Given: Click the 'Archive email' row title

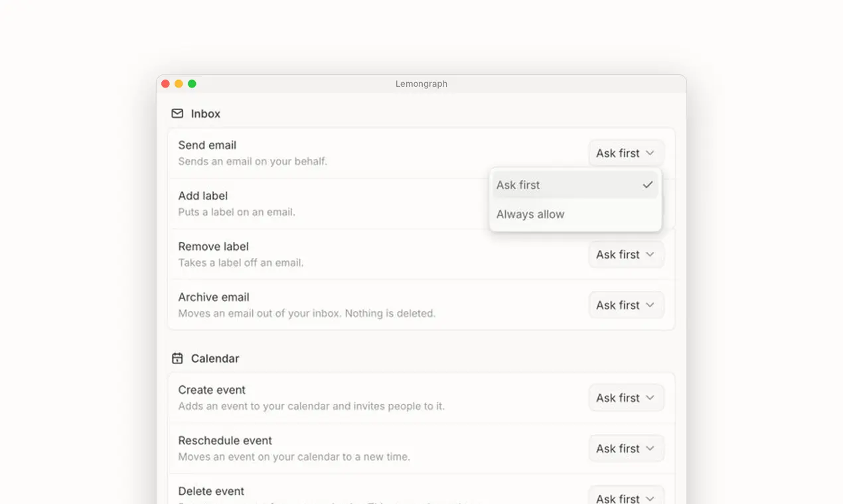Looking at the screenshot, I should (x=214, y=297).
